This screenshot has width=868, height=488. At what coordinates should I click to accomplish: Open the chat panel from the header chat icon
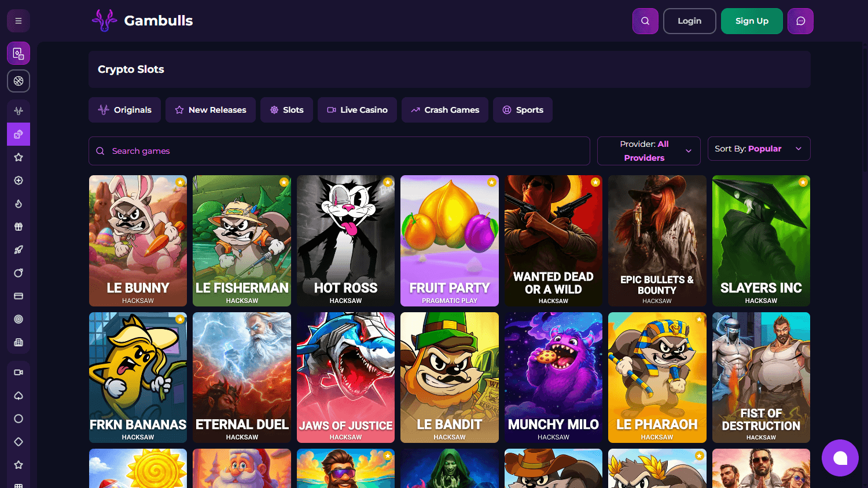click(801, 21)
